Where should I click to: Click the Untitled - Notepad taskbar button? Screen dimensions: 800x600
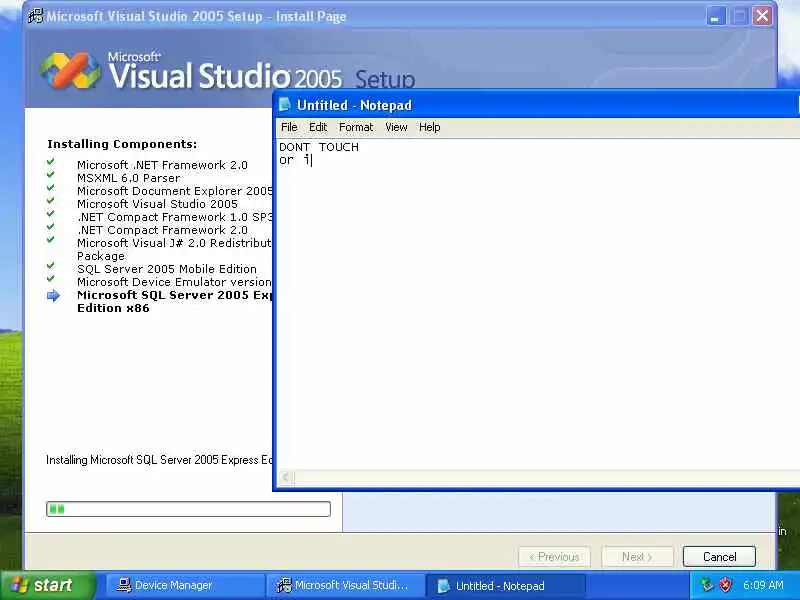(505, 586)
